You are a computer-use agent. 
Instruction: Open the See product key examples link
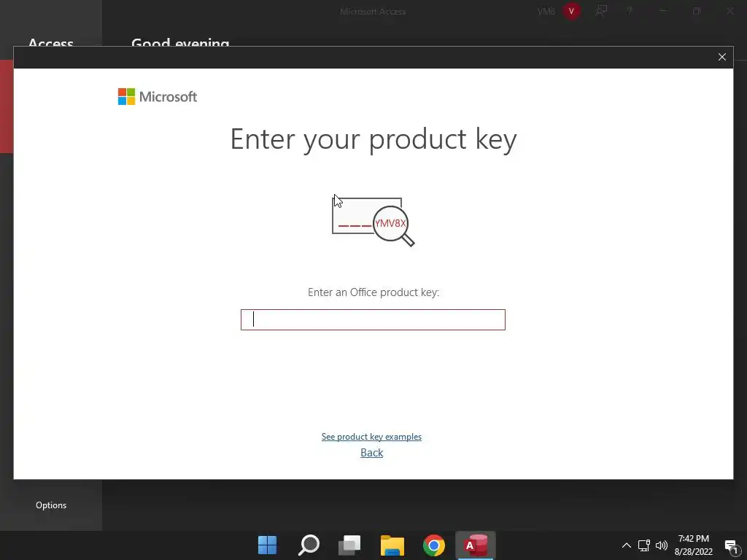coord(371,437)
